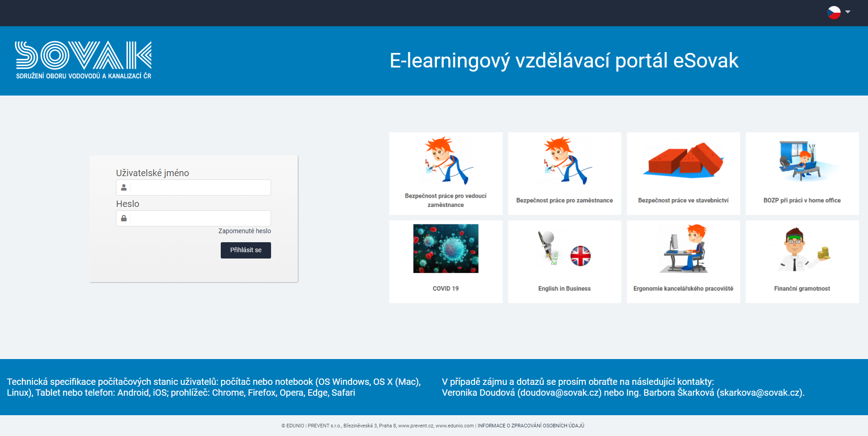Viewport: 868px width, 436px height.
Task: Open www.edunio.com footer link
Action: pos(455,426)
